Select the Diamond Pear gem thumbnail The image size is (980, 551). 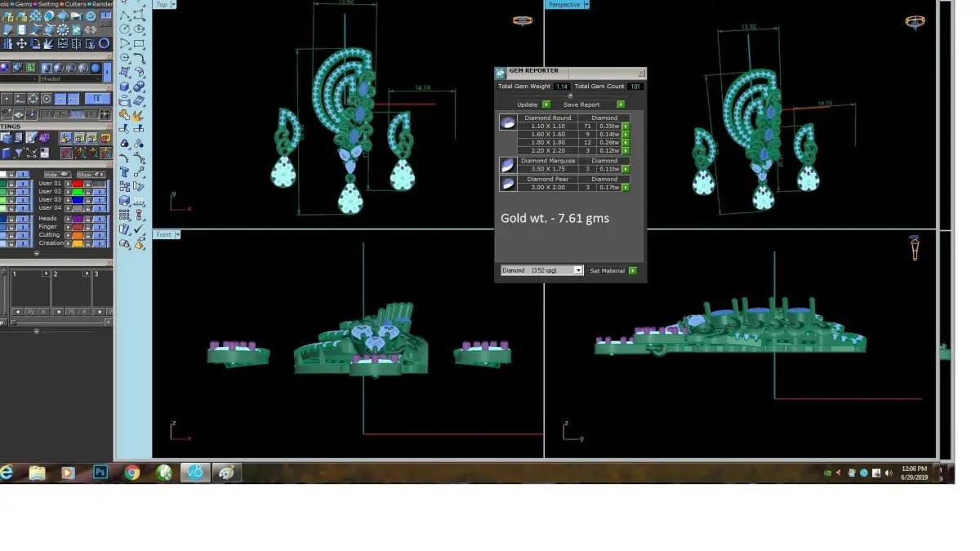(x=508, y=184)
